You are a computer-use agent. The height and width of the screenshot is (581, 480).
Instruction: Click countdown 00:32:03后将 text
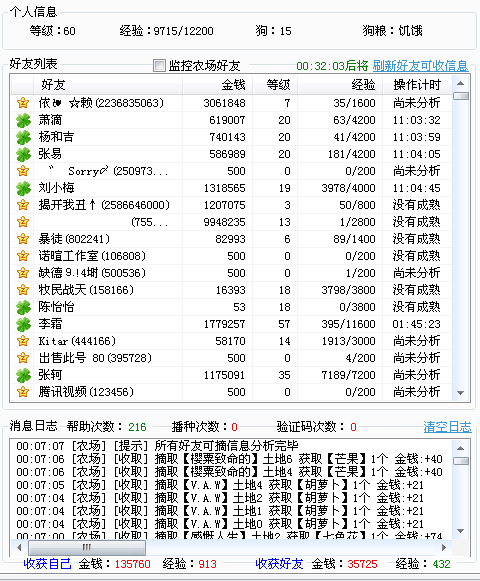(x=332, y=66)
